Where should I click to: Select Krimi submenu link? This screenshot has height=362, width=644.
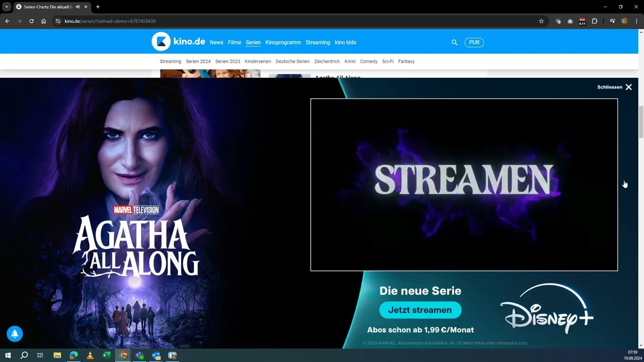(x=350, y=61)
